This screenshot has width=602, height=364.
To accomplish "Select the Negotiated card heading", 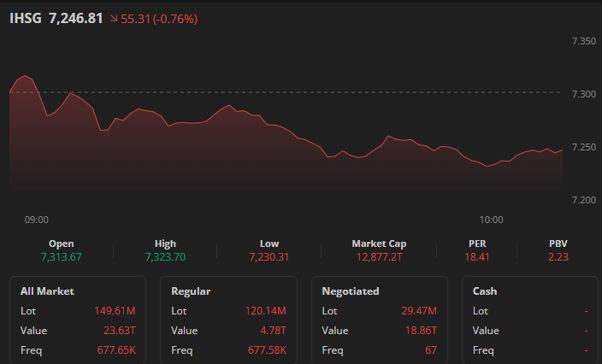I will coord(351,291).
